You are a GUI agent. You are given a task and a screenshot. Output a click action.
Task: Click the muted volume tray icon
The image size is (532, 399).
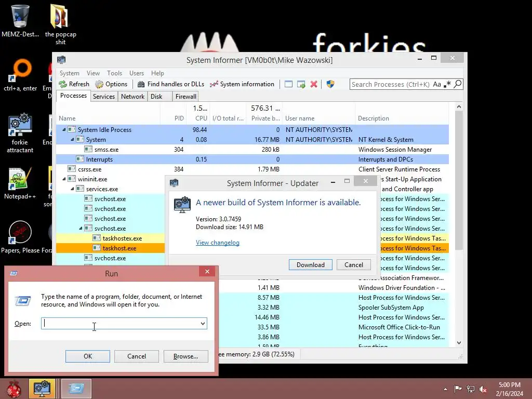(x=483, y=389)
